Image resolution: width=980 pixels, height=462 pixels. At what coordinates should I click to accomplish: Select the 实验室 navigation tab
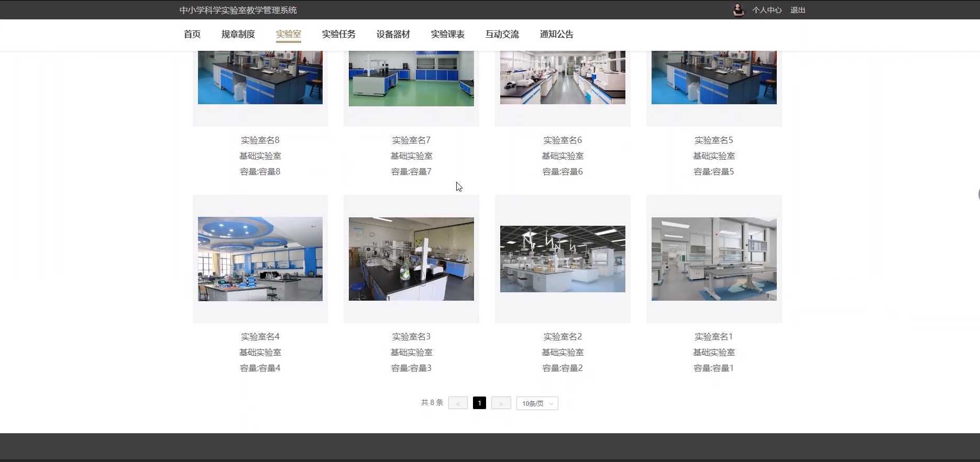click(x=288, y=34)
